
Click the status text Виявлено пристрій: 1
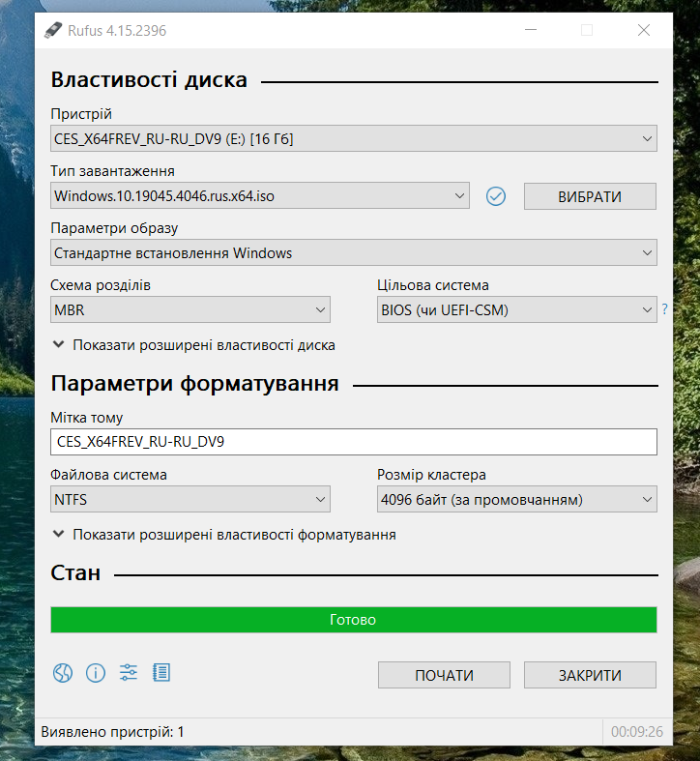click(x=112, y=731)
